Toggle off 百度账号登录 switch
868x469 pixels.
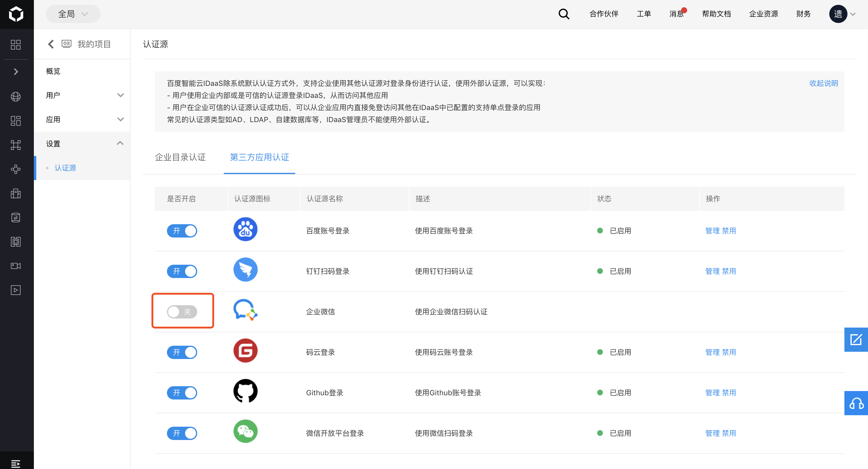(x=182, y=231)
